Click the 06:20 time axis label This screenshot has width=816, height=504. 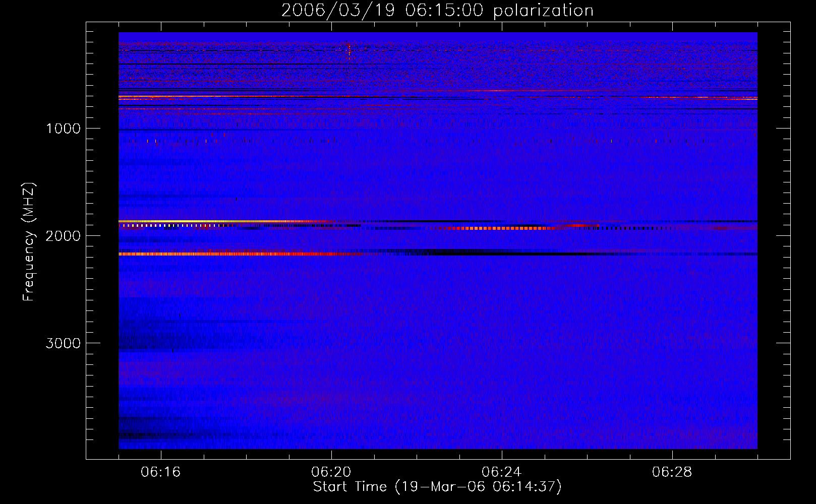pos(331,472)
